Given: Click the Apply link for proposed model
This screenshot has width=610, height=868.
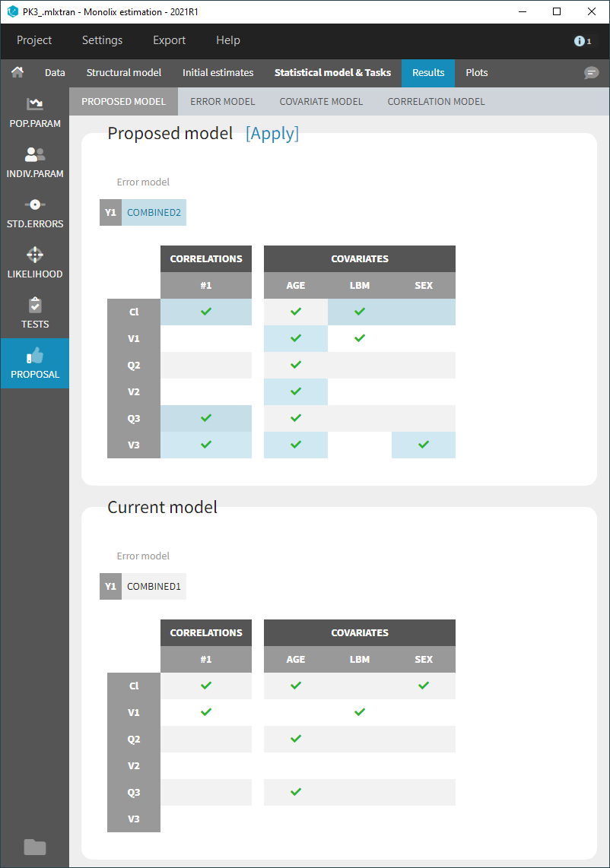Looking at the screenshot, I should pos(272,134).
